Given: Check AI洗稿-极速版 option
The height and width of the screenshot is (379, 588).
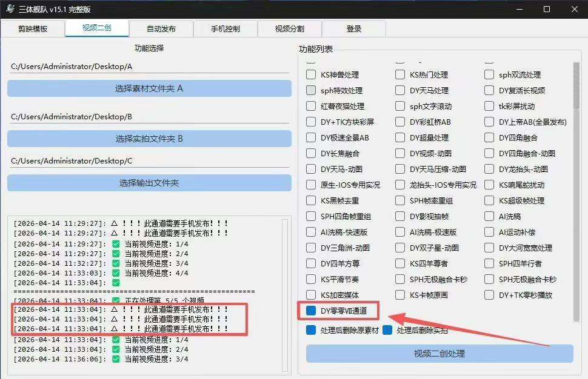Looking at the screenshot, I should pyautogui.click(x=400, y=232).
